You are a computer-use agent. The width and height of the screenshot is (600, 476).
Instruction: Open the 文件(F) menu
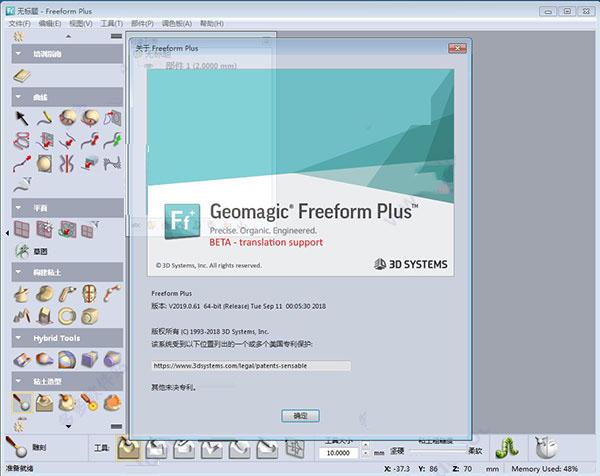point(19,22)
